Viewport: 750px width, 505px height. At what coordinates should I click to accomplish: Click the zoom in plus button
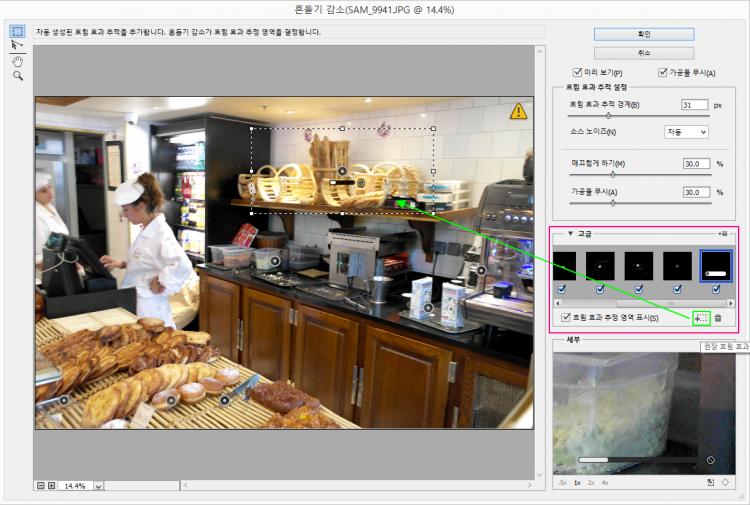(52, 485)
